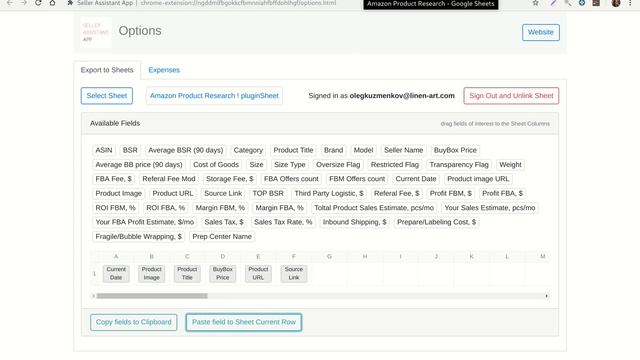
Task: Select the Seller Name field
Action: (x=404, y=150)
